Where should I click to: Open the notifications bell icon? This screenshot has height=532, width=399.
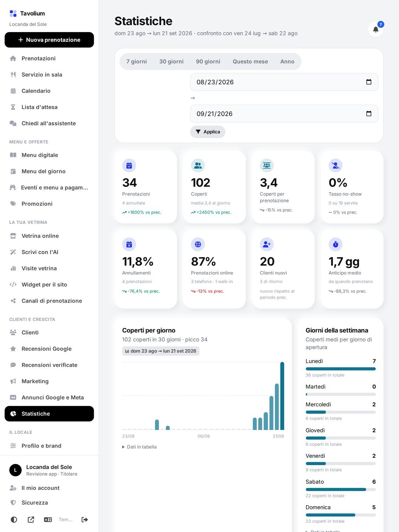376,29
